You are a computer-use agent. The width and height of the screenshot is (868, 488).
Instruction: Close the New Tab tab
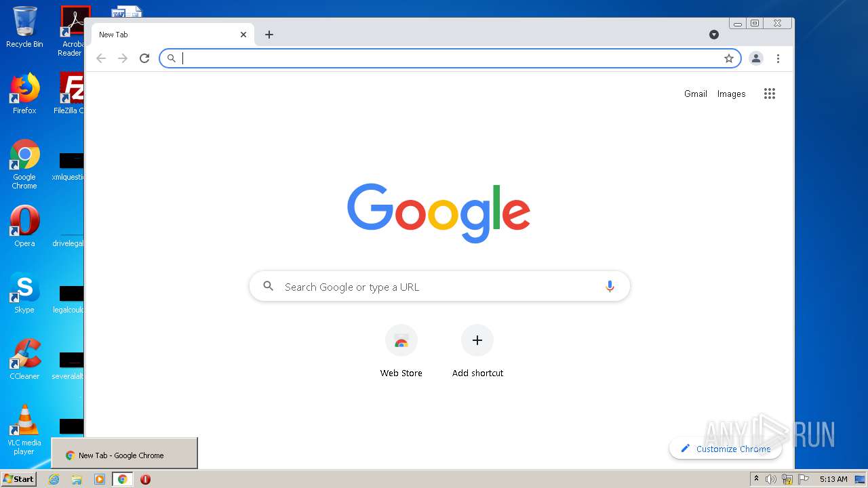[243, 35]
